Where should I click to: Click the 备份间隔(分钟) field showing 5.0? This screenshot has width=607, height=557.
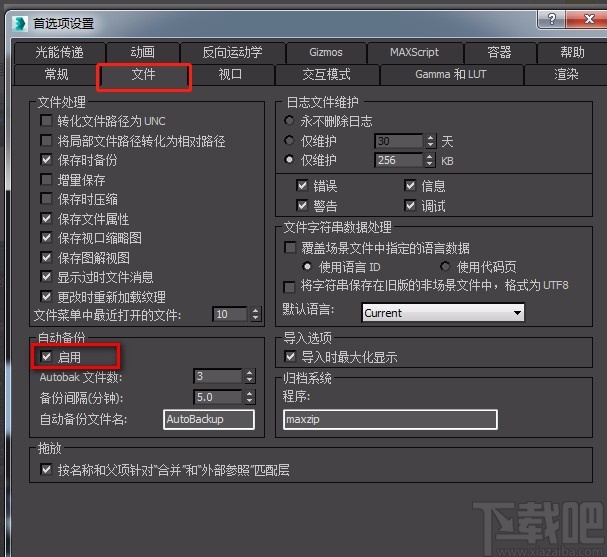click(x=218, y=397)
